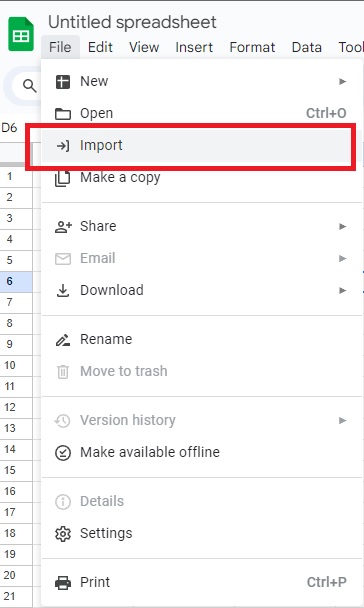Viewport: 364px width, 608px height.
Task: Select the Settings label in File menu
Action: click(x=106, y=534)
